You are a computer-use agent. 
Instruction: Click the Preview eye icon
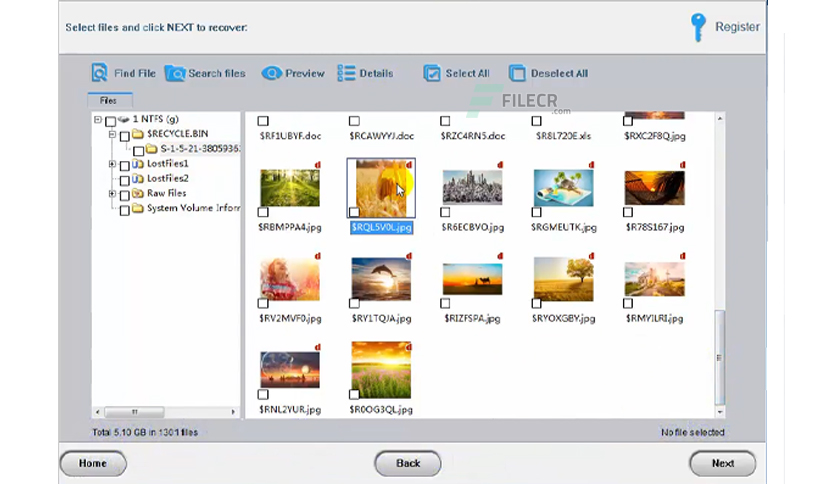[272, 73]
